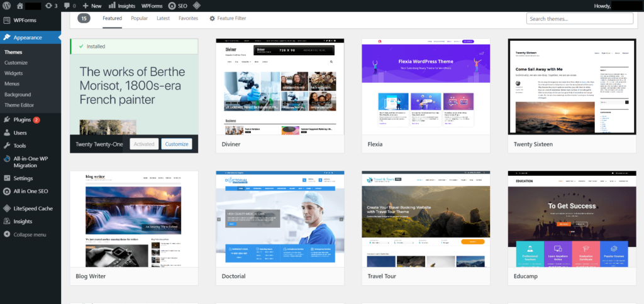Collapse the admin sidebar menu
Image resolution: width=644 pixels, height=304 pixels.
coord(30,235)
